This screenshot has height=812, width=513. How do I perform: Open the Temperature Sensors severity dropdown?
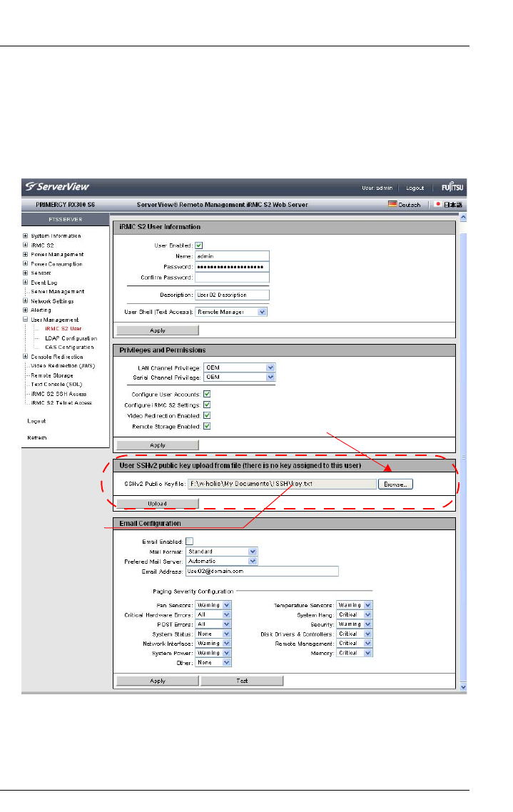point(355,605)
